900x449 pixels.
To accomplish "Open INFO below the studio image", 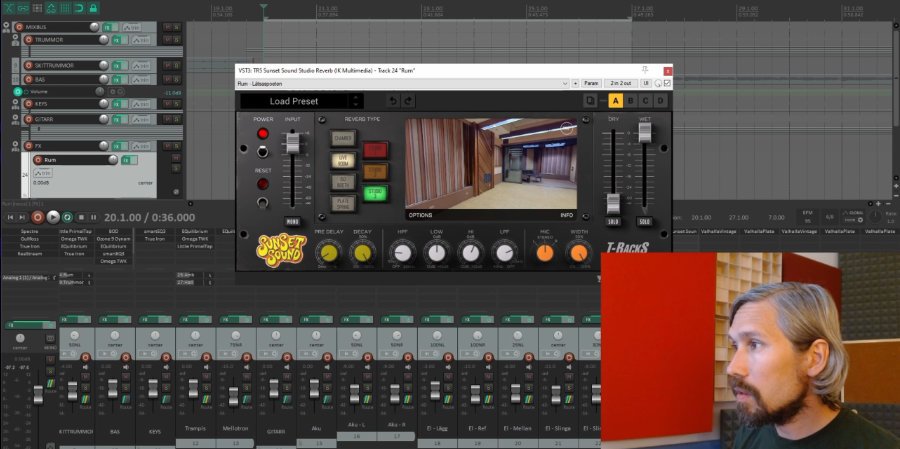I will [x=567, y=215].
